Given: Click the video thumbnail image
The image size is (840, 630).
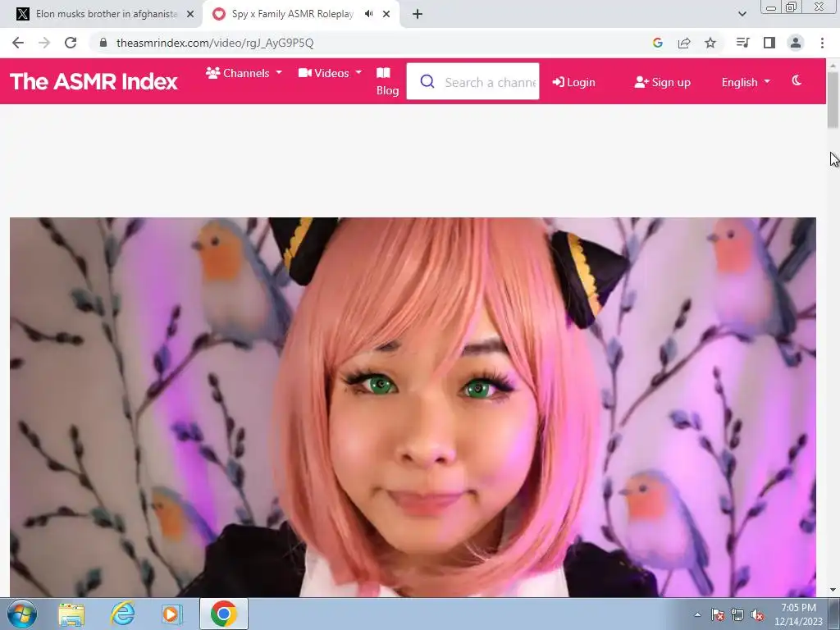Looking at the screenshot, I should click(x=413, y=407).
